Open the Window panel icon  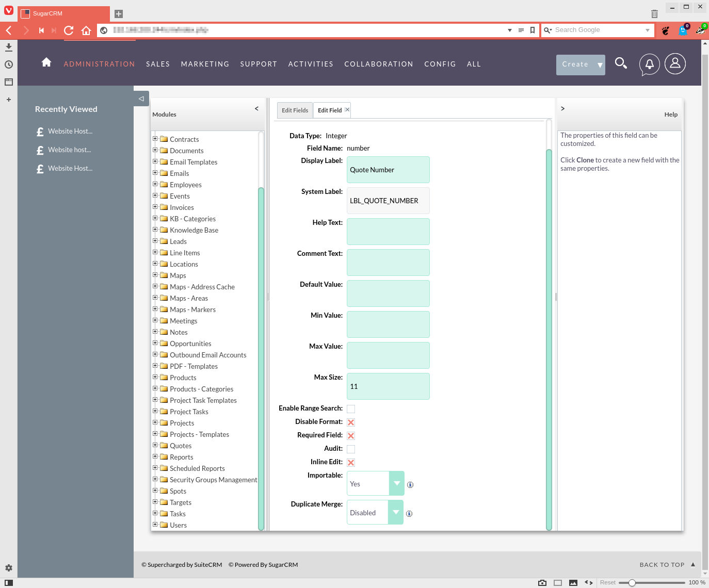click(x=9, y=82)
